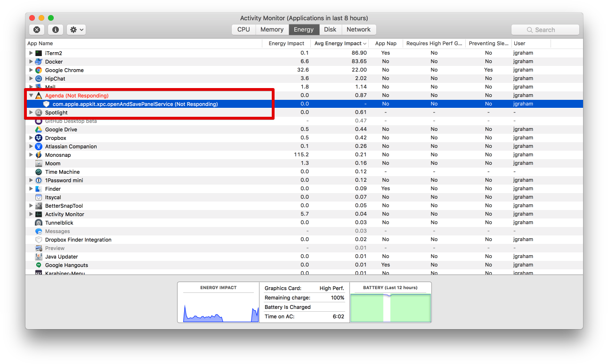Select the Google Chrome icon
Image resolution: width=608 pixels, height=364 pixels.
click(x=39, y=70)
